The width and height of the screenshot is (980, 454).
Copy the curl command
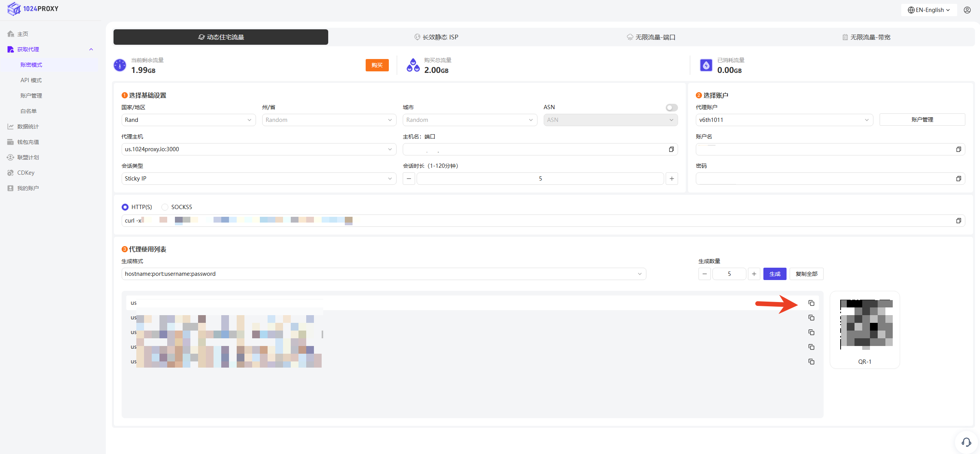(958, 221)
